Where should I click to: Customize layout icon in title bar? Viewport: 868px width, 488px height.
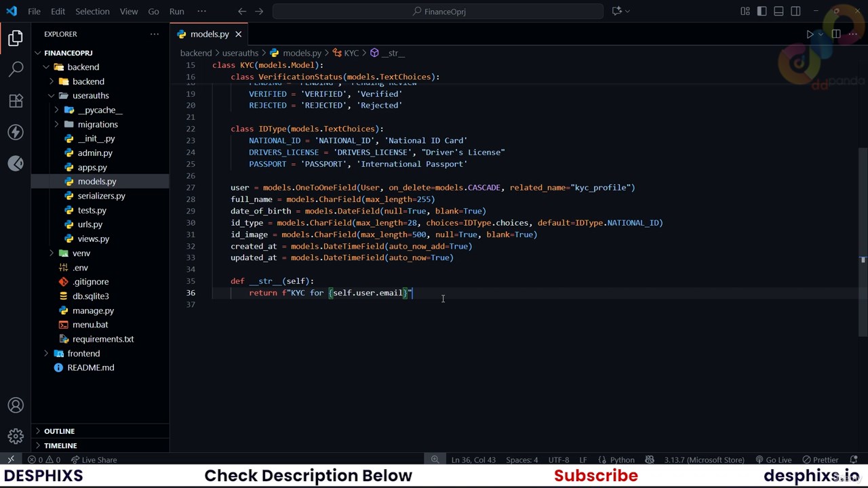pos(745,11)
